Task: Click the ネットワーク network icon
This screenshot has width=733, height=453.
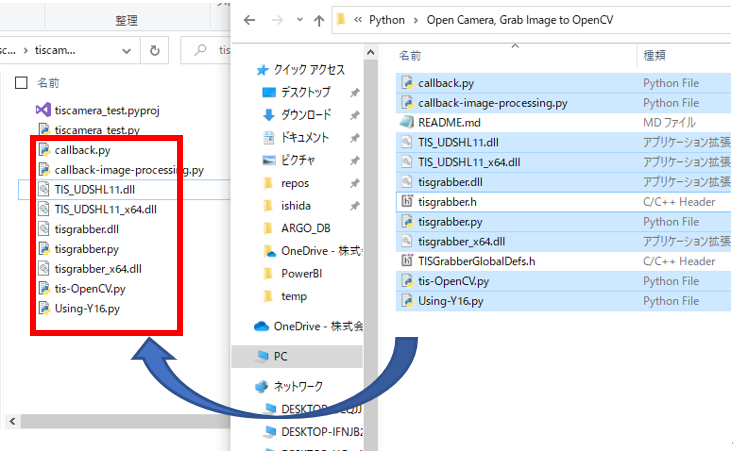Action: (262, 386)
